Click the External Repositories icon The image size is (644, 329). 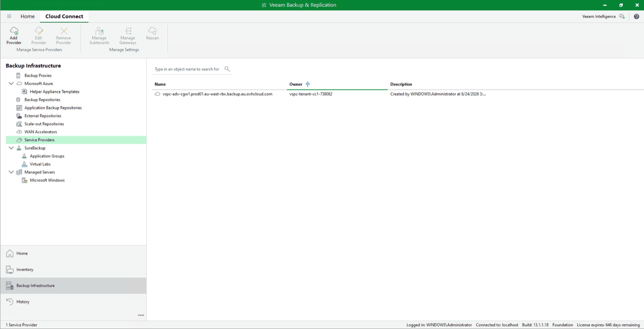coord(19,116)
